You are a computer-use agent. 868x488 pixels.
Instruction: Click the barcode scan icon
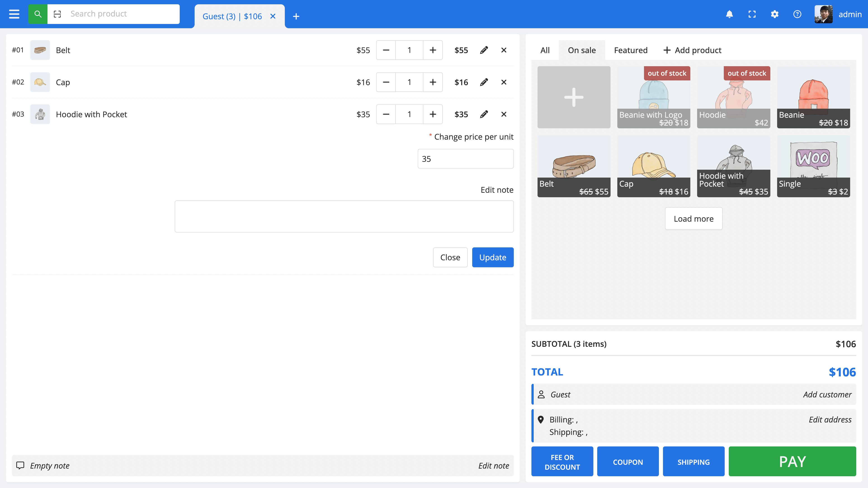tap(57, 14)
